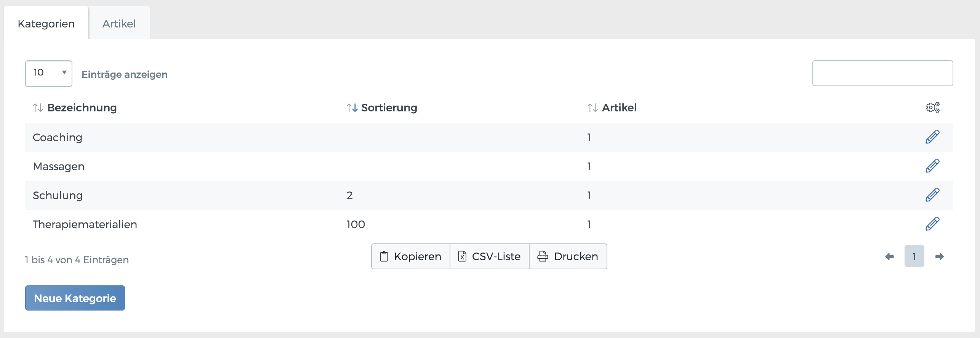Edit Therapiematerialien using its pencil icon
This screenshot has height=338, width=980.
[932, 224]
